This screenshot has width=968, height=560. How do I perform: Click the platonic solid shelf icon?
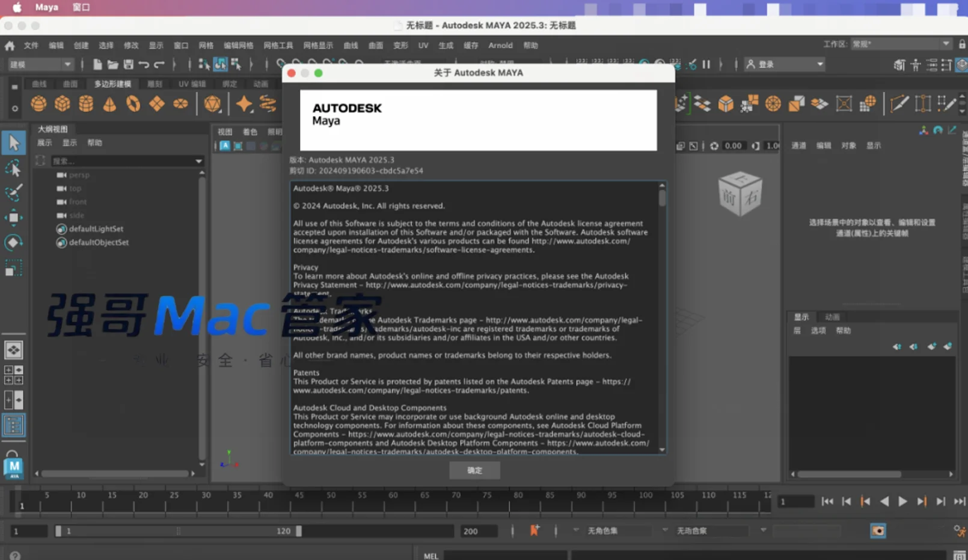(x=212, y=104)
